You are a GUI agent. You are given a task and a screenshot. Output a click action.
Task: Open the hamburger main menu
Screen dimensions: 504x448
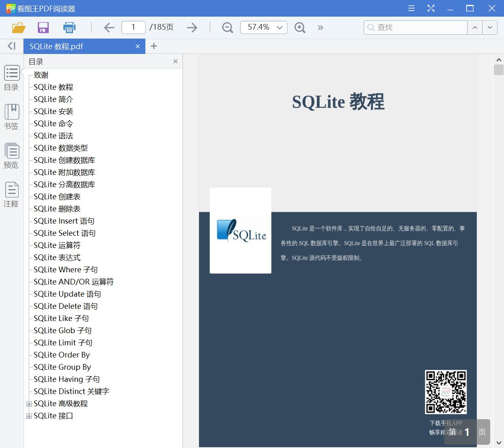411,8
